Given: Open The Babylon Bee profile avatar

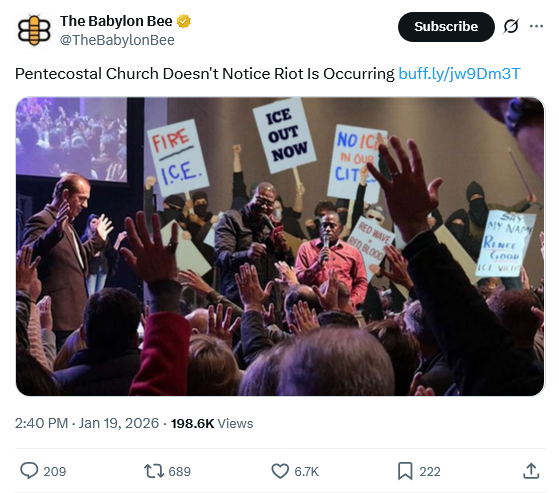Looking at the screenshot, I should point(34,30).
